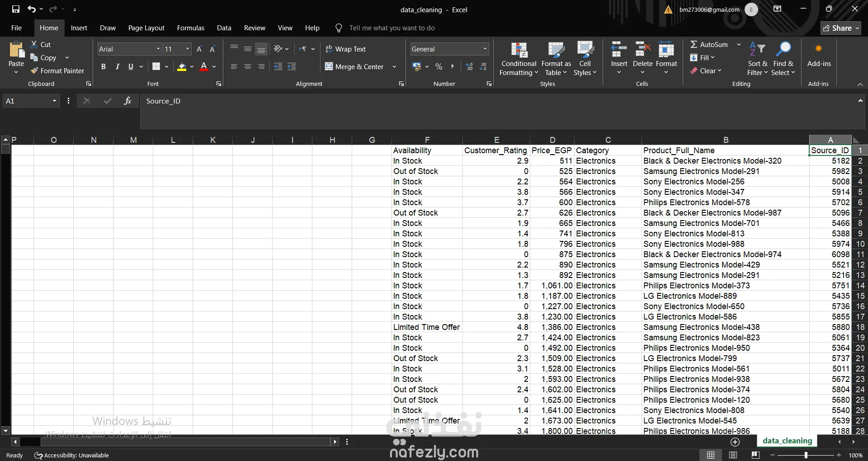868x461 pixels.
Task: Toggle Bold formatting
Action: tap(104, 66)
